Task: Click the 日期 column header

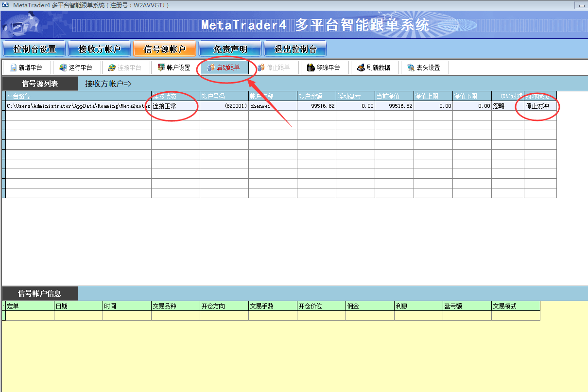Action: [78, 306]
